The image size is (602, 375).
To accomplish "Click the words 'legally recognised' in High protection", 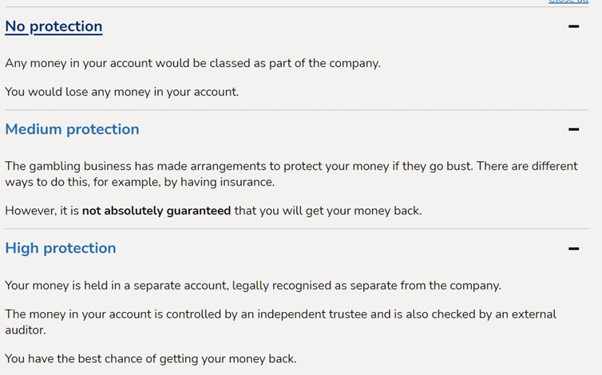I will [x=290, y=286].
